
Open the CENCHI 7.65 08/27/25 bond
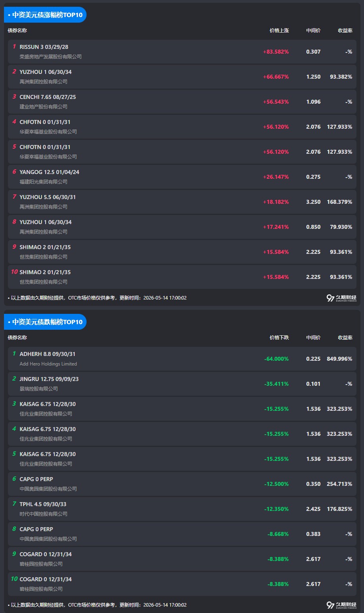tap(182, 102)
